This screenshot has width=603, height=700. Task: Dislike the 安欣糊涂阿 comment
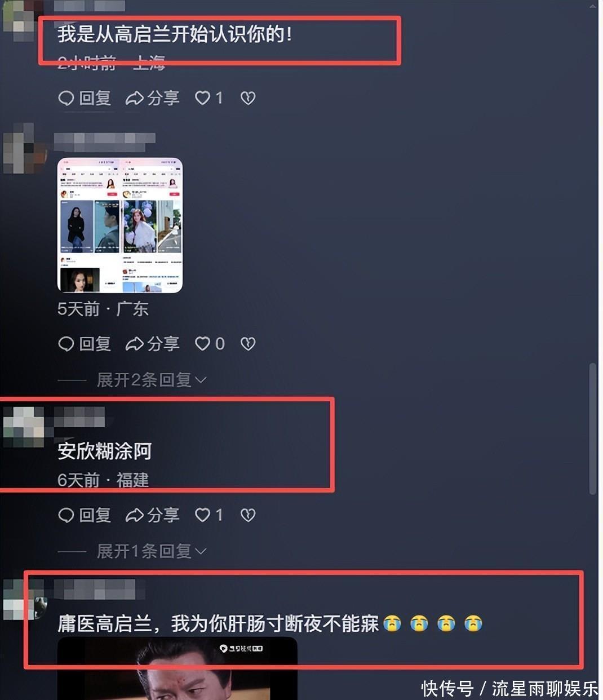(x=248, y=515)
